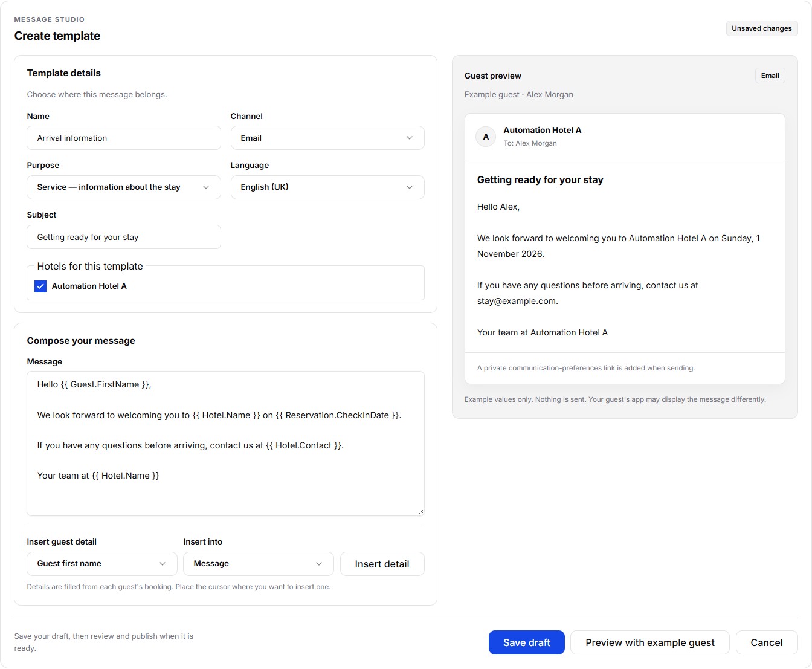Open the Insert guest detail dropdown
This screenshot has height=669, width=812.
click(102, 564)
